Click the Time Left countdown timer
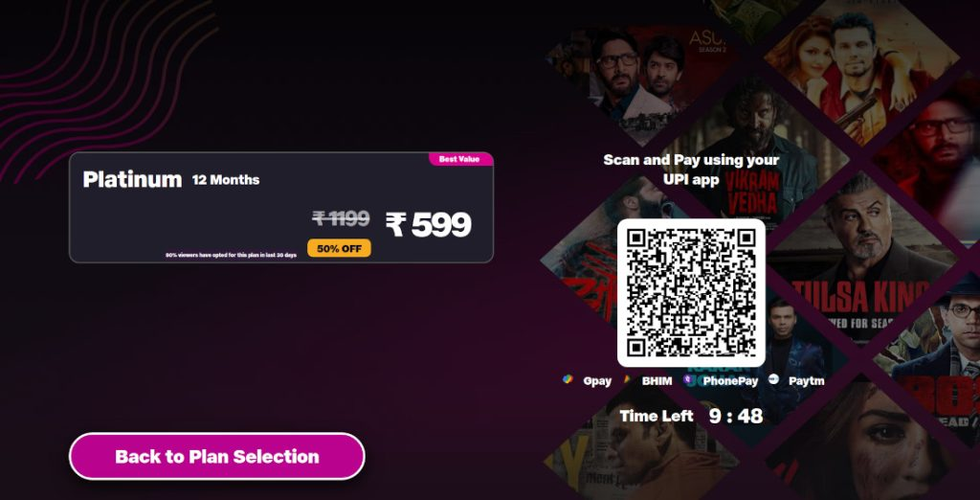This screenshot has height=500, width=980. [691, 416]
